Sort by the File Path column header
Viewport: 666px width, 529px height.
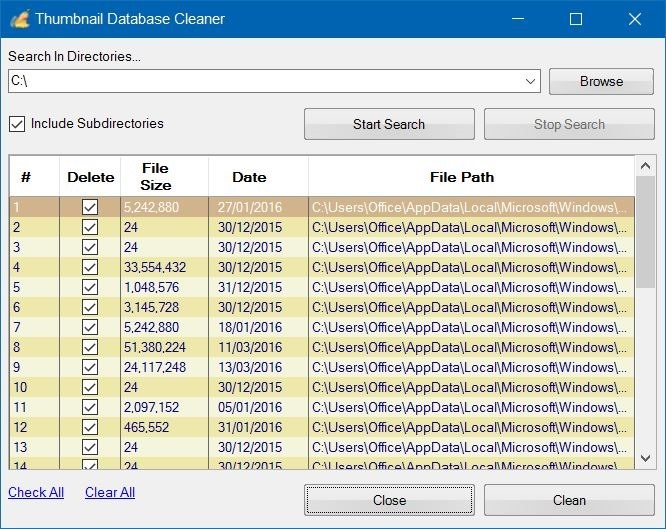pos(471,176)
